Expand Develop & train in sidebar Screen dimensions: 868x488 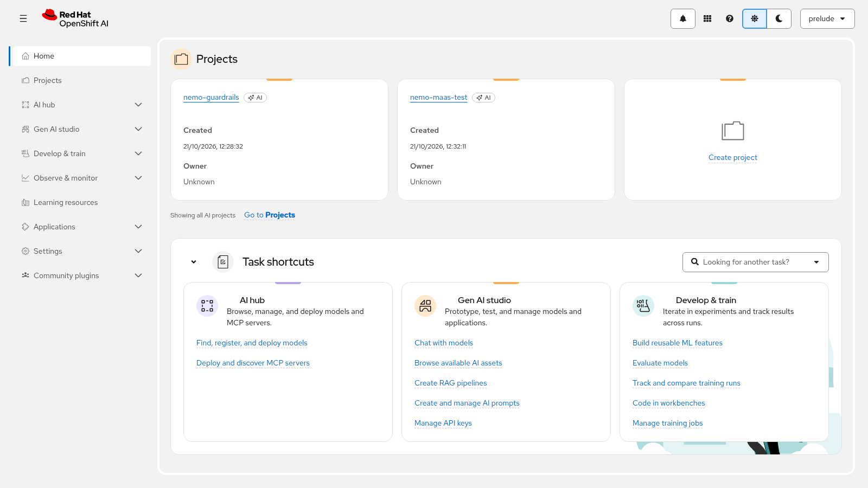(x=80, y=153)
